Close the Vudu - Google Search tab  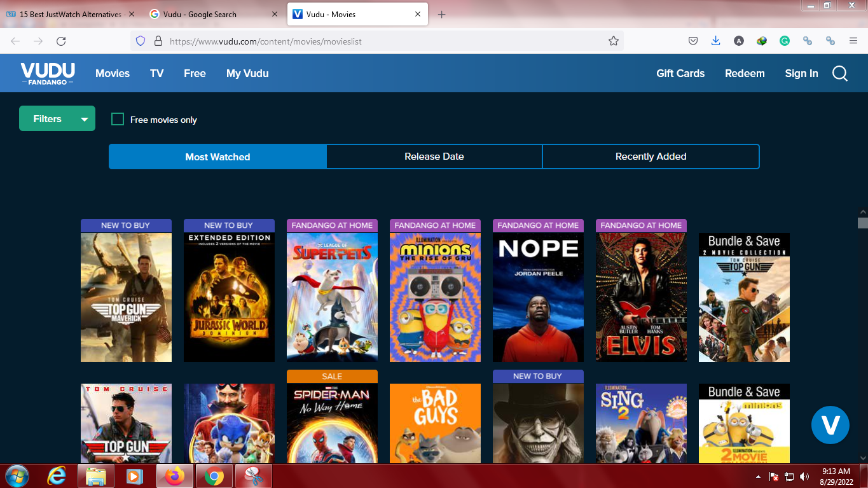coord(275,14)
